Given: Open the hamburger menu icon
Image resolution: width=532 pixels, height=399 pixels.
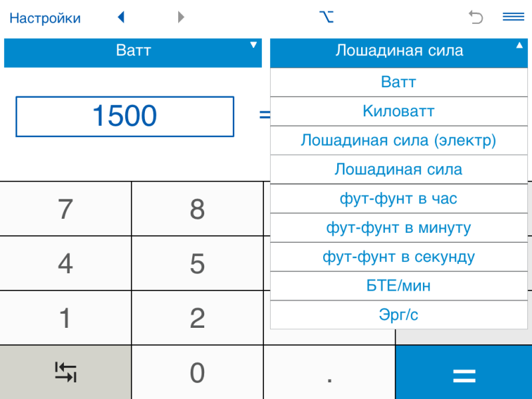Looking at the screenshot, I should (x=513, y=17).
